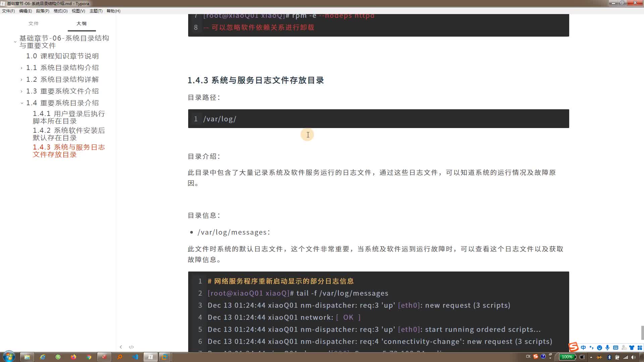The image size is (644, 362).
Task: Open the 编辑(E) menu
Action: 25,11
